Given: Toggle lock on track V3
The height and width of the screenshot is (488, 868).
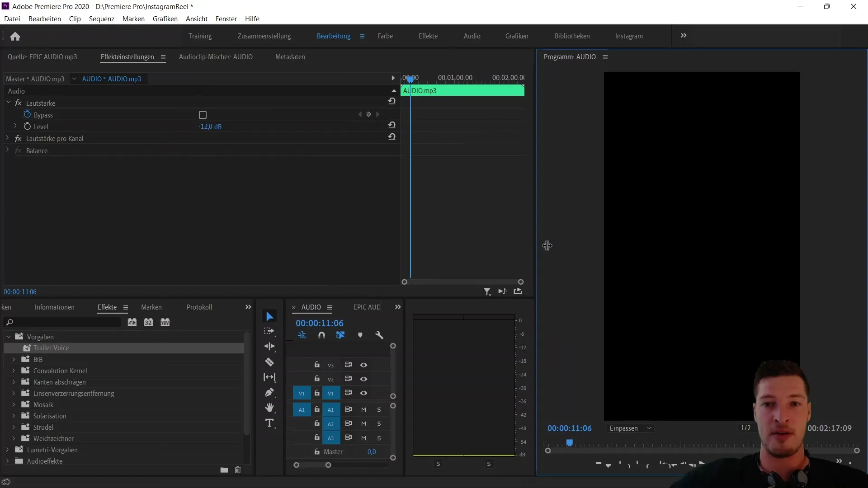Looking at the screenshot, I should (x=317, y=365).
